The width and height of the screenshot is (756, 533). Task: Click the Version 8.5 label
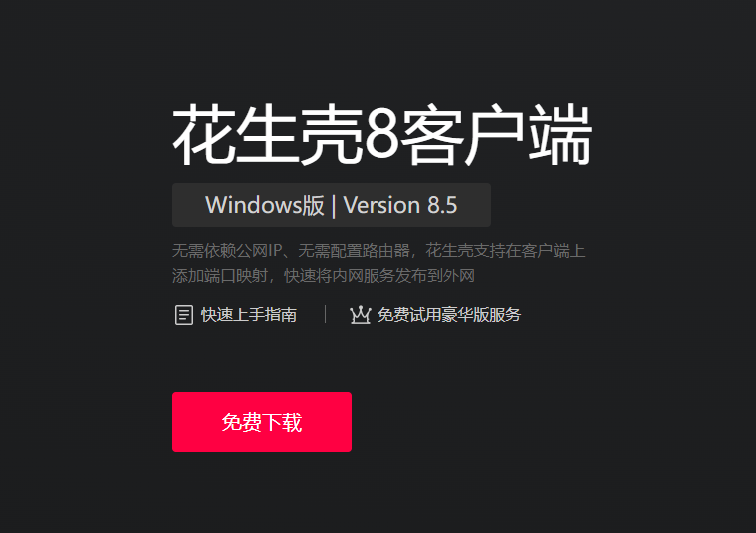click(x=400, y=205)
